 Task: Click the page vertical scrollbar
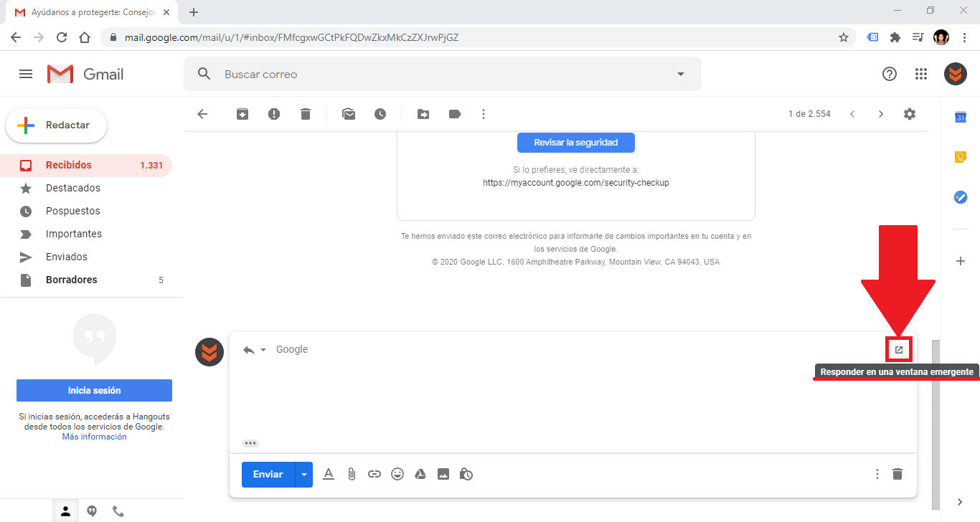tap(935, 423)
